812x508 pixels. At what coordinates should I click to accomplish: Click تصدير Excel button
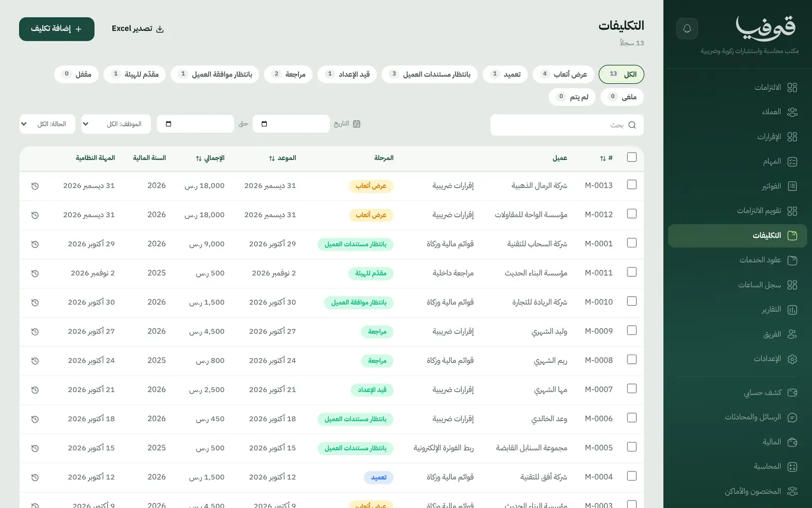tap(138, 29)
